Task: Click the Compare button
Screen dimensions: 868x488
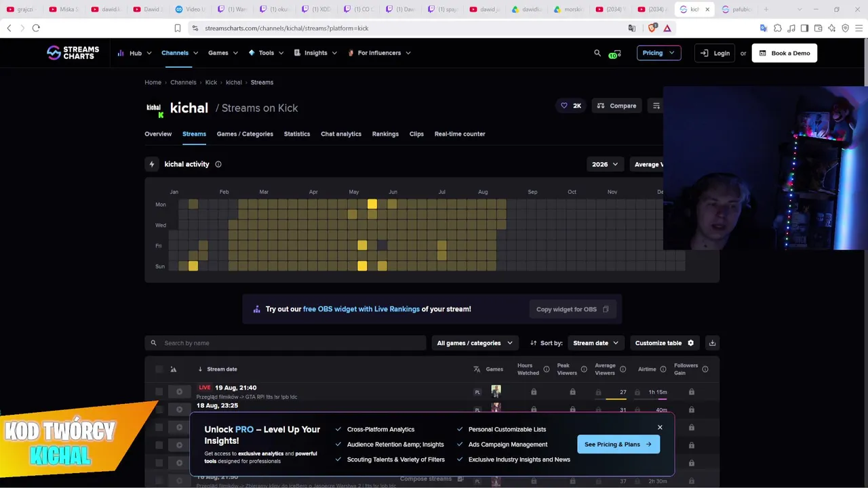Action: [x=616, y=106]
